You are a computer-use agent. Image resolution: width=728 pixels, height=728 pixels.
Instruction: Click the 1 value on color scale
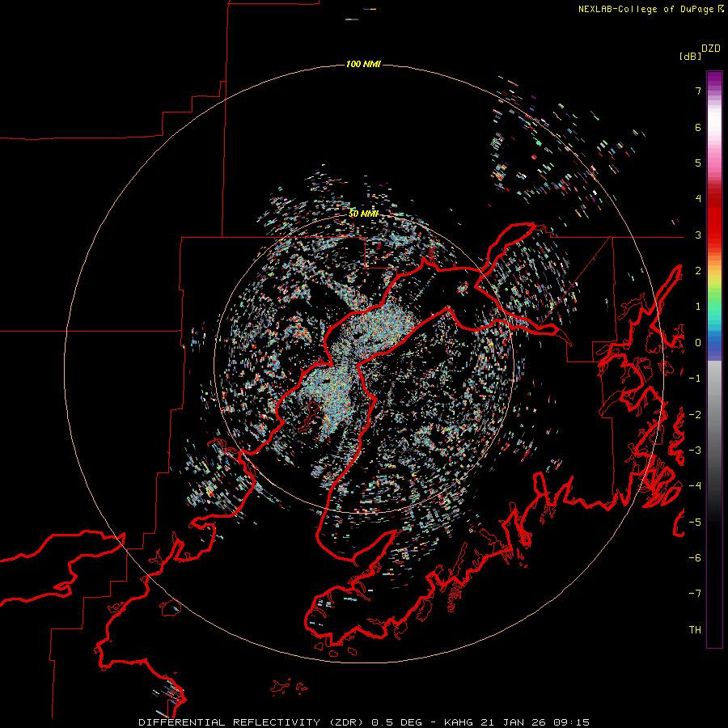(x=698, y=307)
